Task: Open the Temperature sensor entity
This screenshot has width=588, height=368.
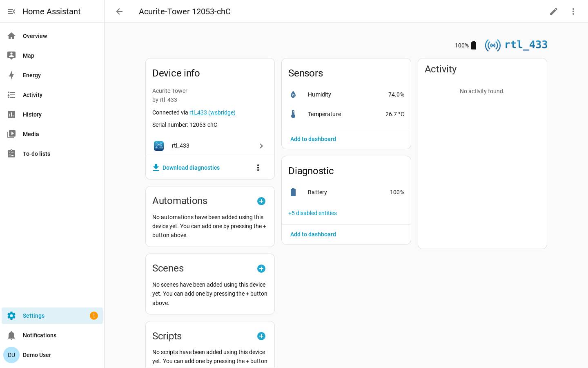Action: pos(346,114)
